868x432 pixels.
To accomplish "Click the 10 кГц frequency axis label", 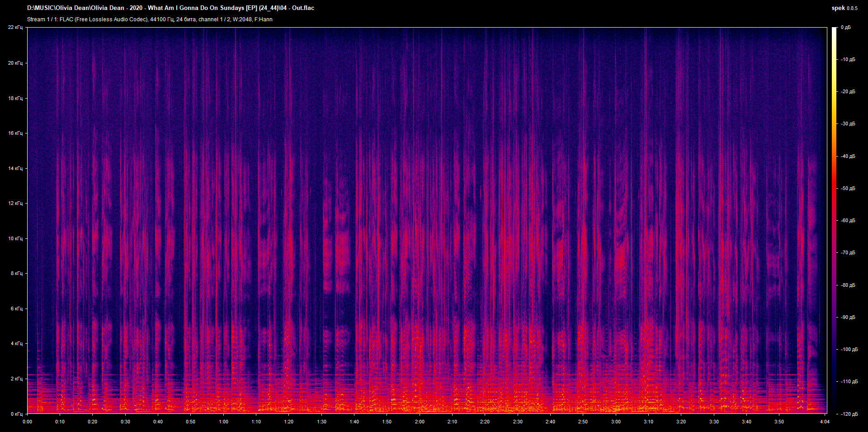I will point(15,238).
